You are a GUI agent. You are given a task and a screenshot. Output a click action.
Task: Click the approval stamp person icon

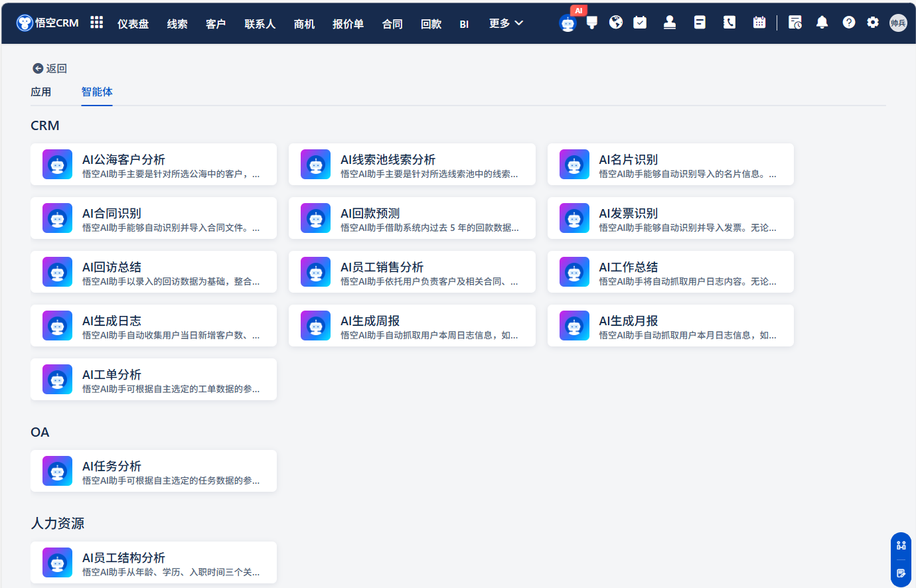(670, 23)
